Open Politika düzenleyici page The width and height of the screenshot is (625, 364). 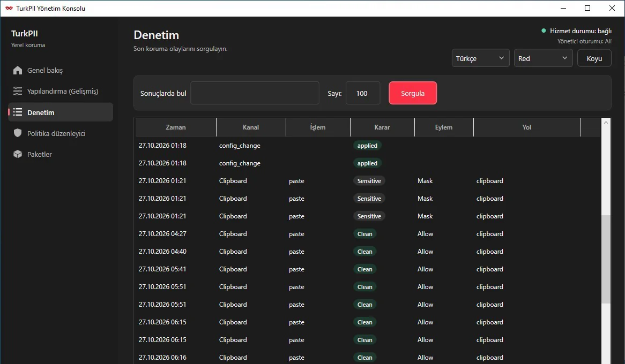tap(61, 133)
